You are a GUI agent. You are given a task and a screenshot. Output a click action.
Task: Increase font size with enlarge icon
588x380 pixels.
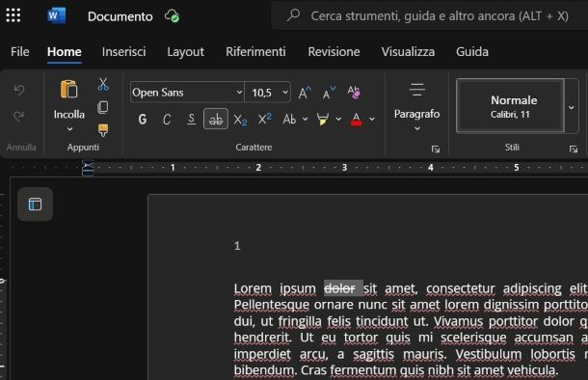click(x=305, y=93)
